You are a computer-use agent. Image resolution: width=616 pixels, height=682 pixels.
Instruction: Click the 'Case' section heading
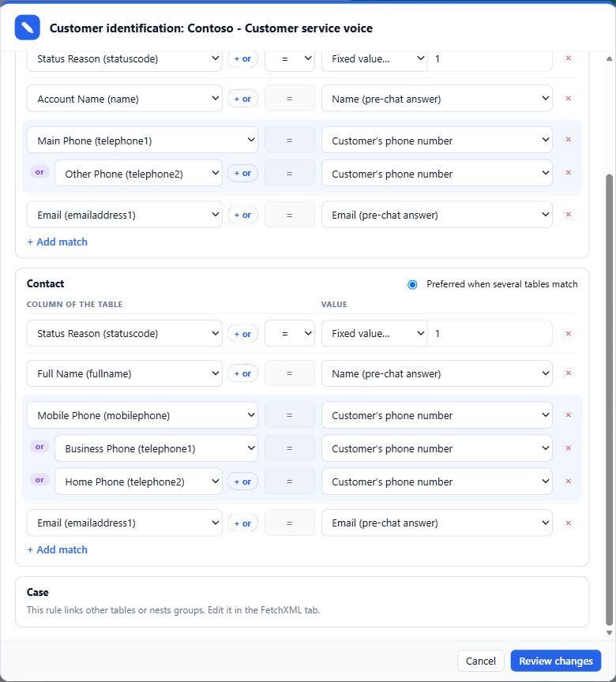(x=37, y=592)
